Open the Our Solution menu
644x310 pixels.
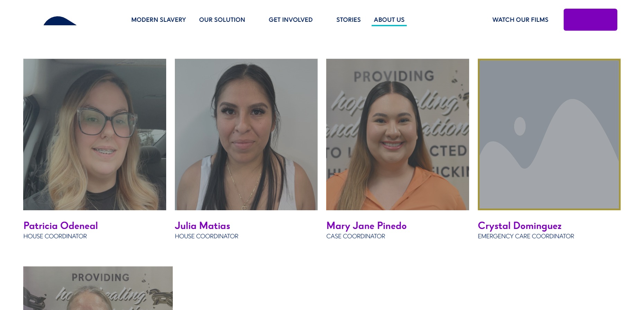point(222,20)
